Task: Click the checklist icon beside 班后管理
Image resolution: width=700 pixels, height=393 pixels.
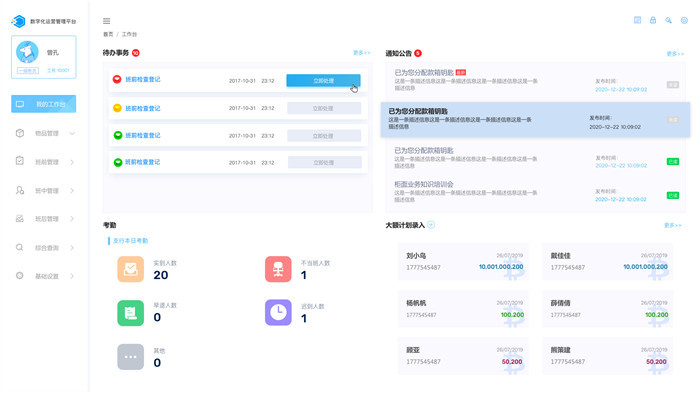Action: coord(20,219)
